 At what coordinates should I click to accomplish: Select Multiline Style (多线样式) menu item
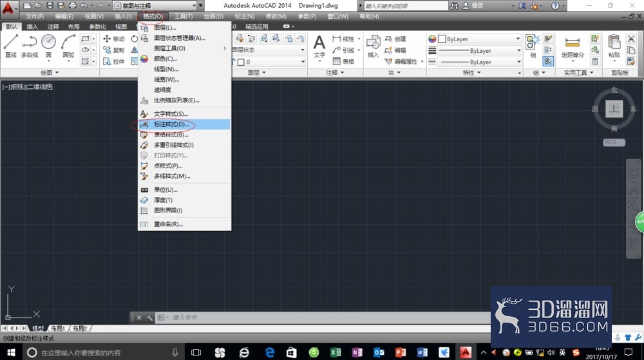184,176
